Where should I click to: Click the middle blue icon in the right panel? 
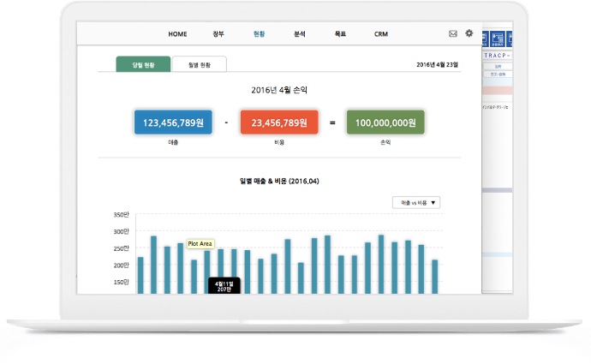[498, 39]
